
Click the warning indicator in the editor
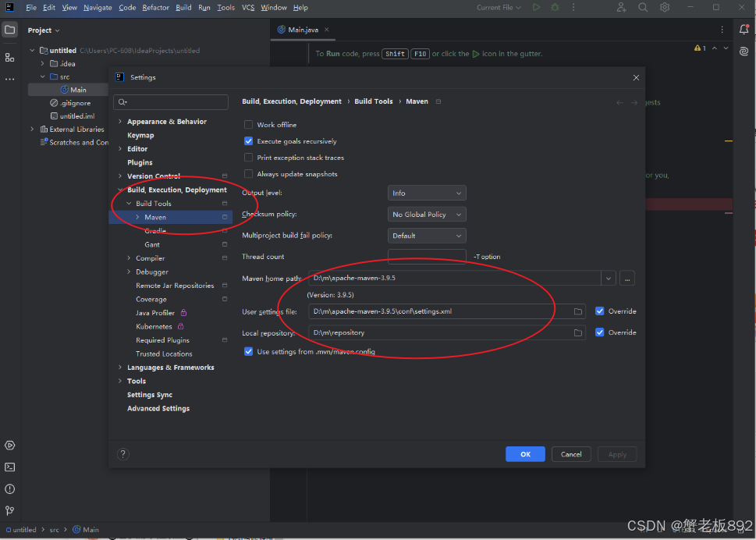click(x=700, y=48)
